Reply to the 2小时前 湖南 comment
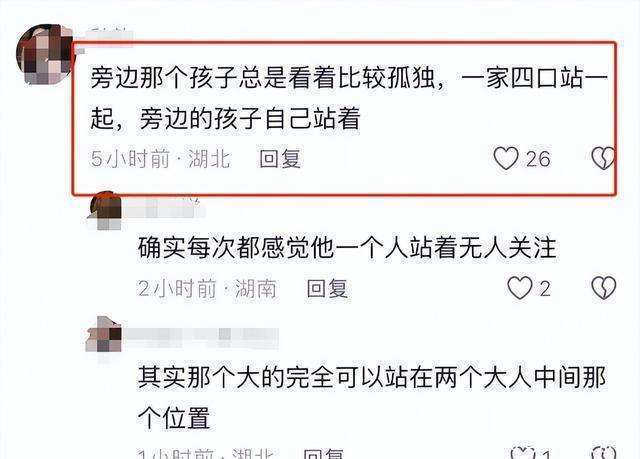This screenshot has height=459, width=640. [327, 288]
